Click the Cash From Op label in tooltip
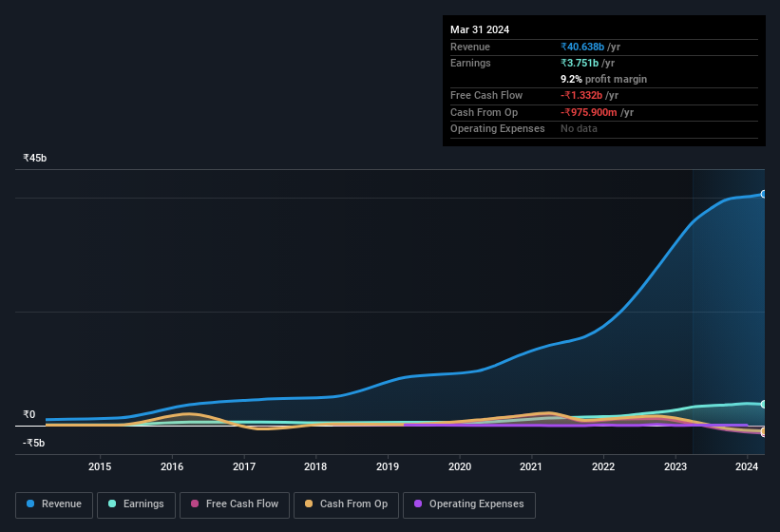The width and height of the screenshot is (780, 532). click(484, 112)
